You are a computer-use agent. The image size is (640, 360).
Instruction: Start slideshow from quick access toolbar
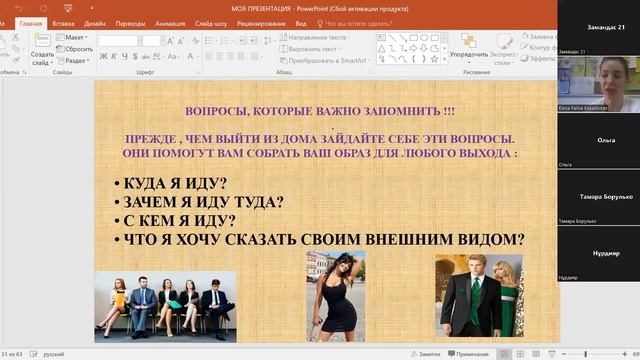click(x=68, y=8)
